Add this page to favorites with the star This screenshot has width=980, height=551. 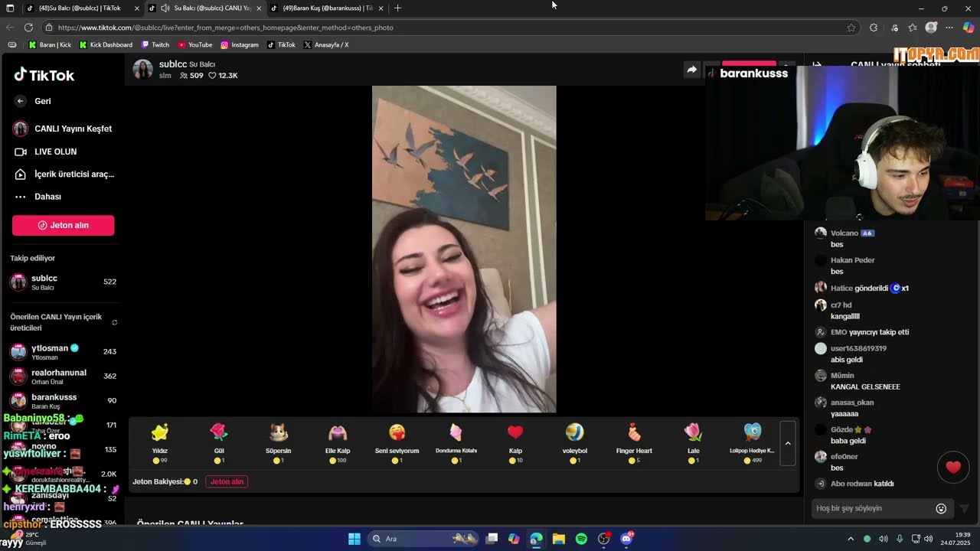[851, 28]
